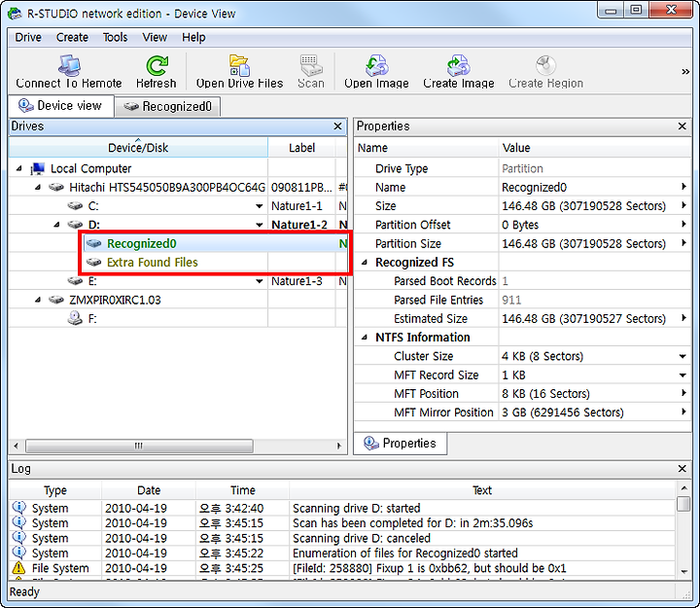Click the Scan toolbar icon
700x608 pixels.
pyautogui.click(x=311, y=65)
